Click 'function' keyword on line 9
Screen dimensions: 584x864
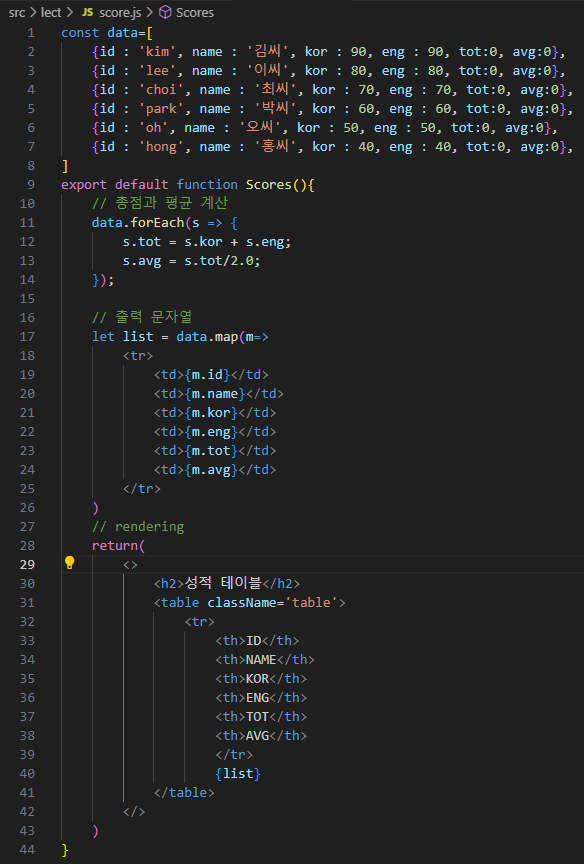pos(207,185)
